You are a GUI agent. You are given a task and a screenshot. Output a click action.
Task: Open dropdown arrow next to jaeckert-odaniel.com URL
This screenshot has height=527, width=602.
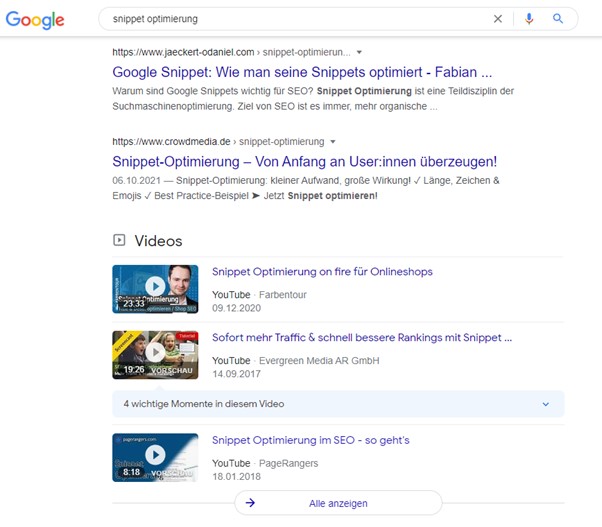pyautogui.click(x=359, y=51)
